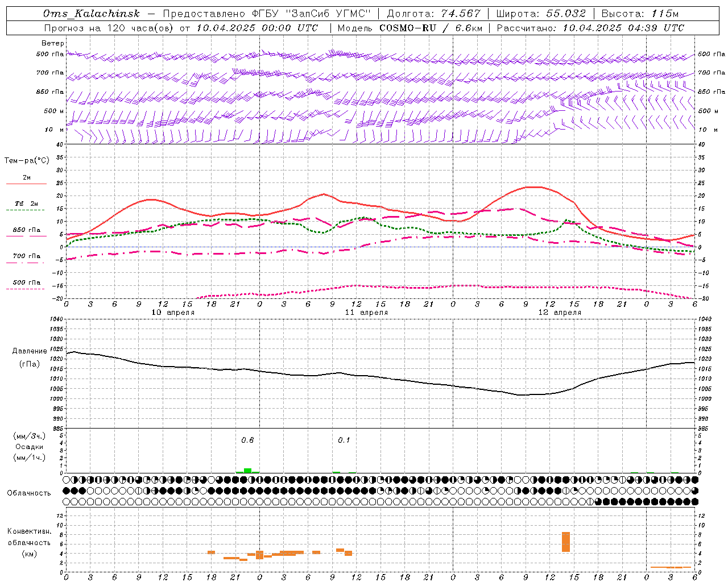Click the tall orange convective bar on 12 апреля

click(566, 542)
